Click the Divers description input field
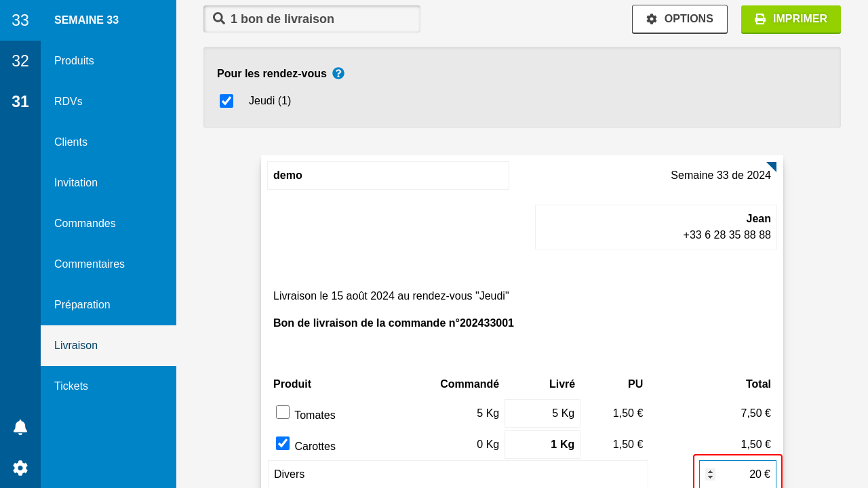 coord(458,474)
